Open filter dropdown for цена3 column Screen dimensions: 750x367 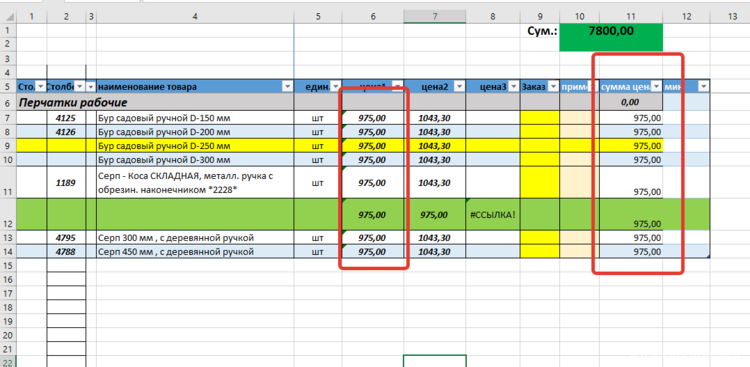click(x=514, y=87)
